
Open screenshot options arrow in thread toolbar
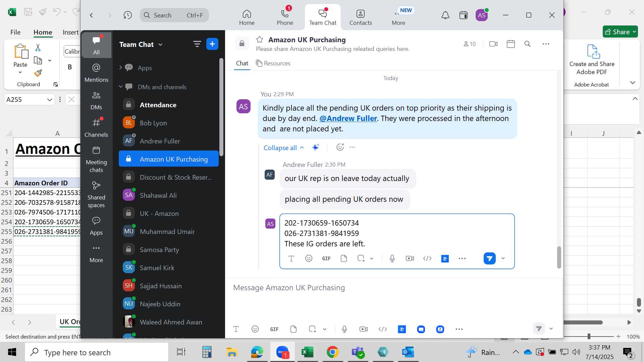tap(372, 258)
